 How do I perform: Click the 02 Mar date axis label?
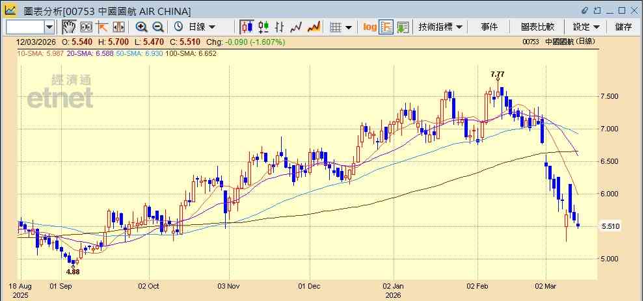pyautogui.click(x=545, y=286)
